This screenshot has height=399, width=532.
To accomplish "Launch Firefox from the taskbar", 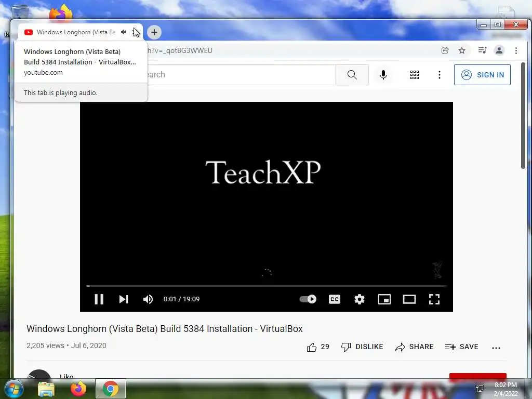I will [x=78, y=389].
